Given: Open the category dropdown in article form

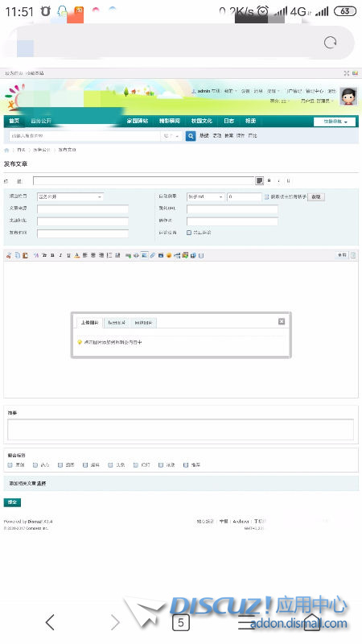Looking at the screenshot, I should click(x=70, y=196).
